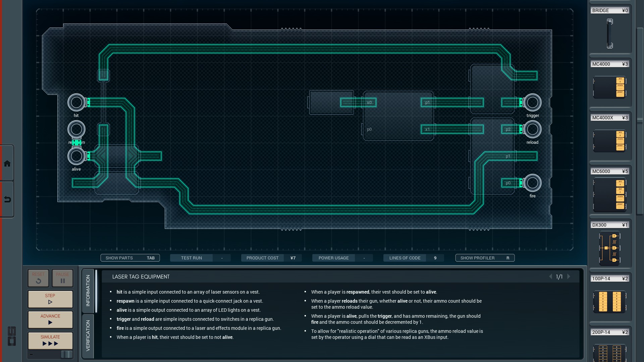Screen dimensions: 644x362
Task: Go to previous information page arrow
Action: 550,277
